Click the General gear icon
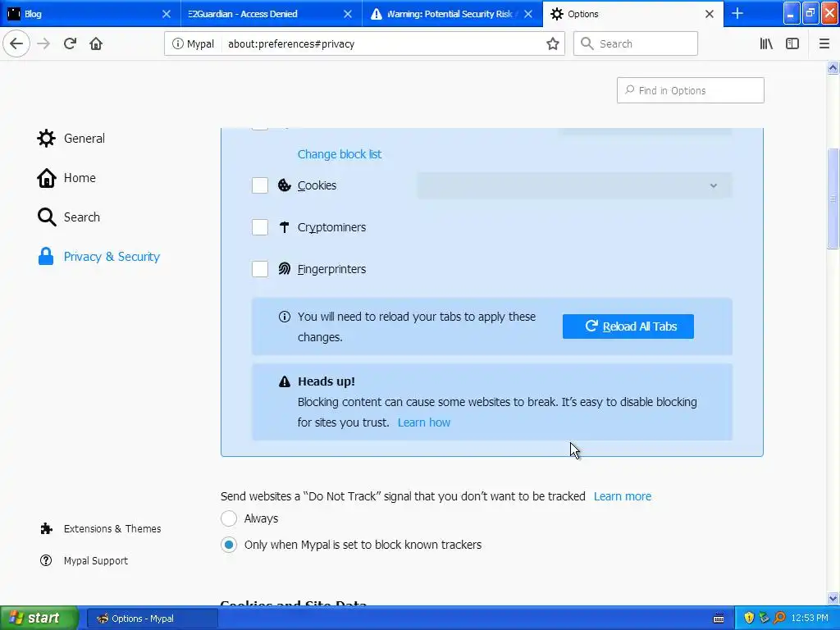The image size is (840, 630). (46, 138)
